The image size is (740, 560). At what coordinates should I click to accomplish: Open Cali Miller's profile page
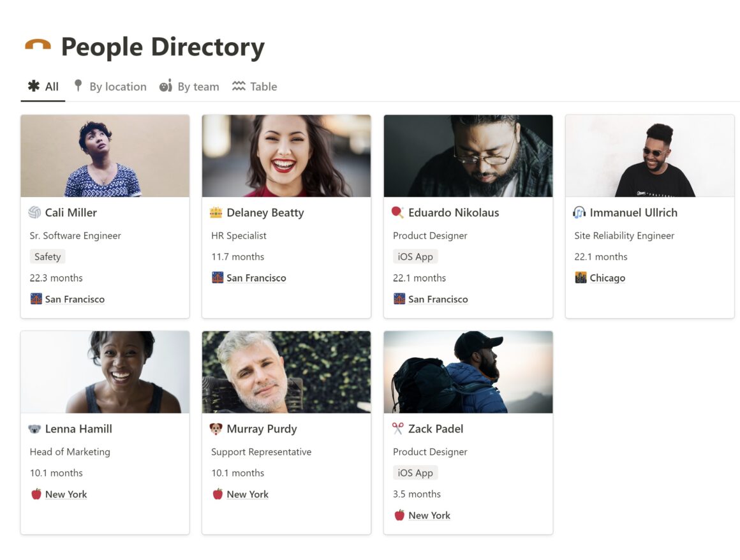pyautogui.click(x=71, y=213)
